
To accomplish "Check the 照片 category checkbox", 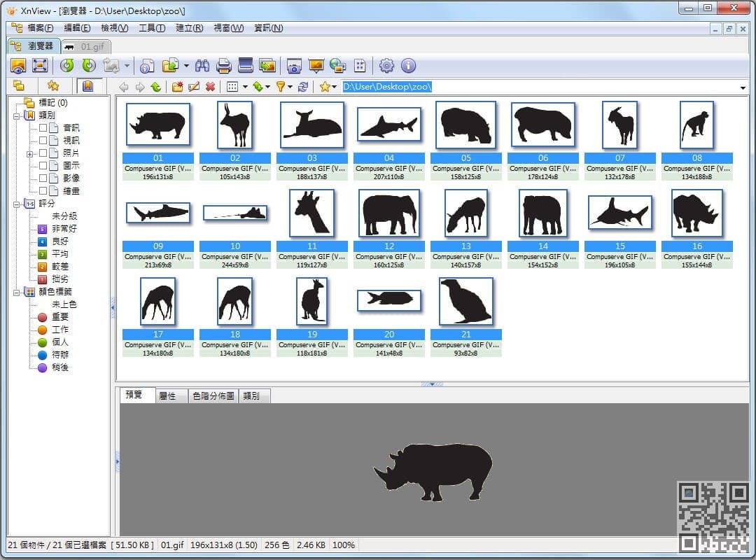I will click(43, 153).
